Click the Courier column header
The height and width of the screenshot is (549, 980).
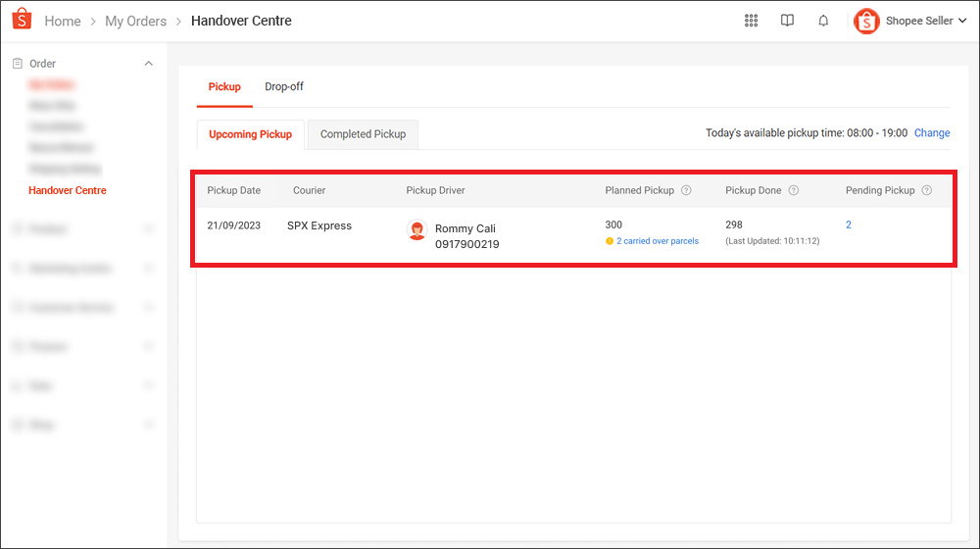[x=310, y=190]
